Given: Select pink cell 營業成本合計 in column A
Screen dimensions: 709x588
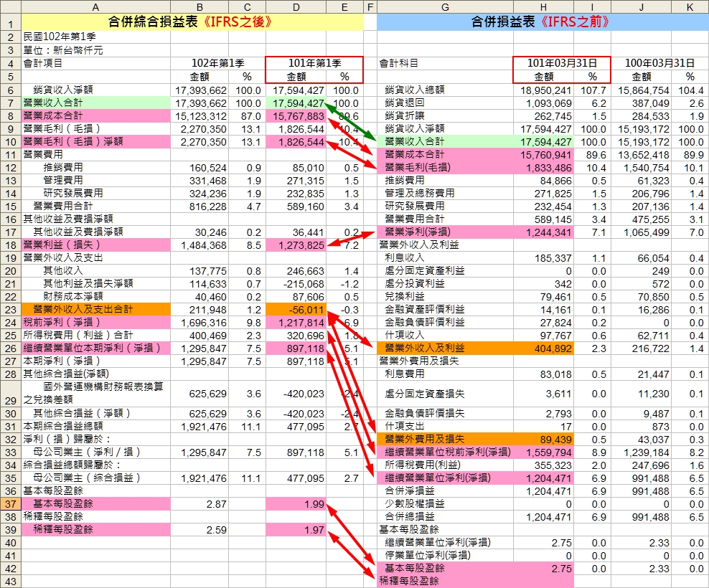Looking at the screenshot, I should click(x=96, y=116).
